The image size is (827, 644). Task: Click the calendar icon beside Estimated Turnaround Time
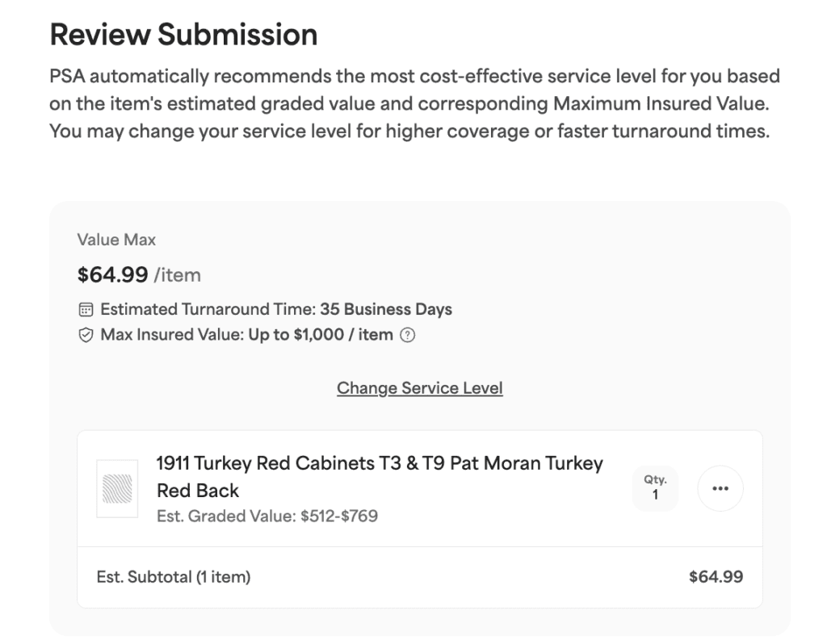pos(86,310)
